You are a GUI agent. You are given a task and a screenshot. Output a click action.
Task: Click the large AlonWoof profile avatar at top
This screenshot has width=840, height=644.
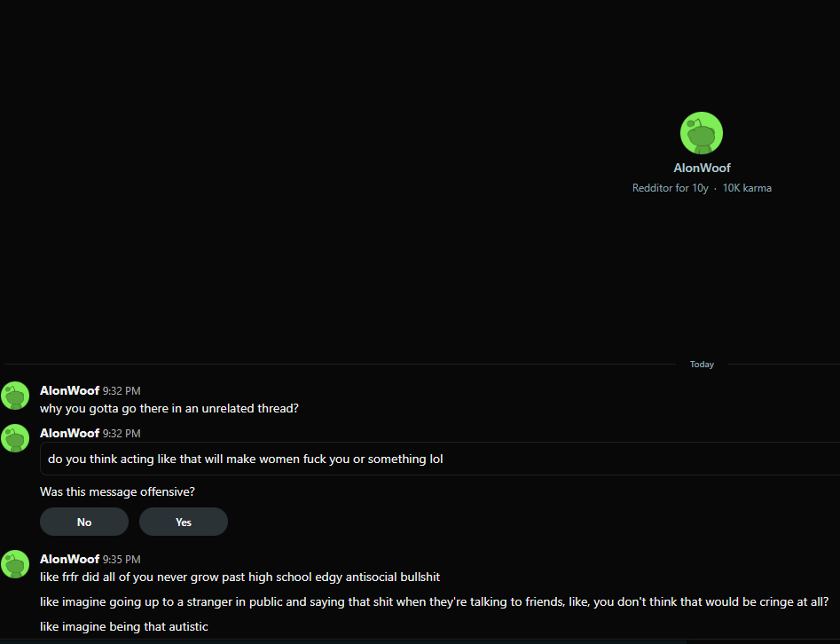coord(701,133)
